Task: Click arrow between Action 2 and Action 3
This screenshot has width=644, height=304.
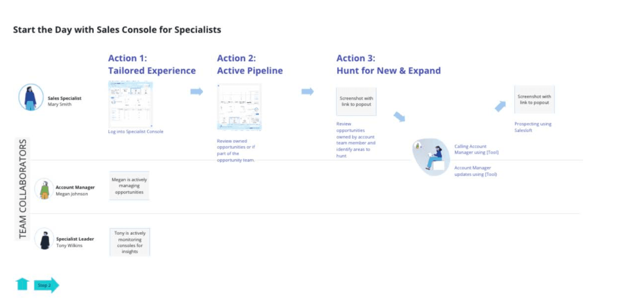Action: (x=308, y=91)
